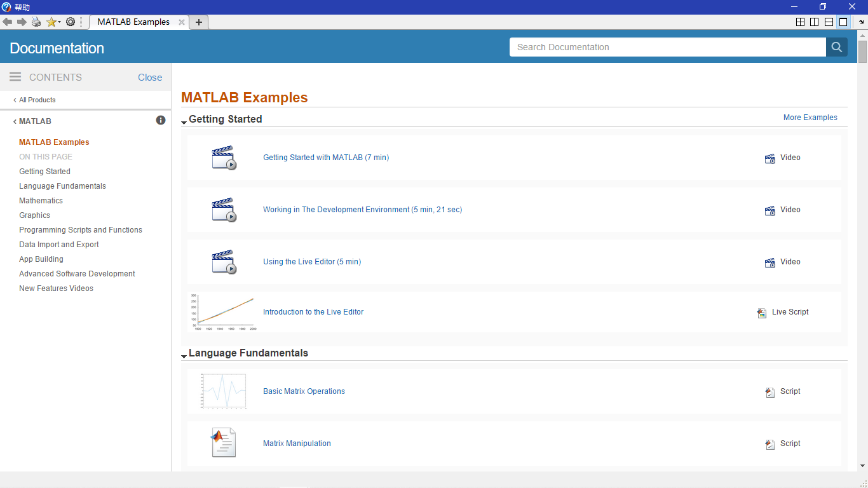Click Basic Matrix Operations plot thumbnail
Screen dimensions: 868x488
224,391
